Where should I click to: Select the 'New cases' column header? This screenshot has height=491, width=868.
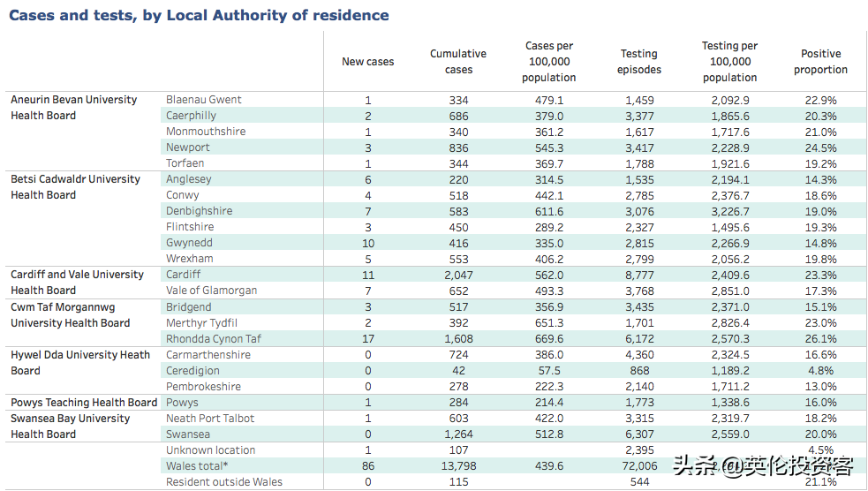[x=367, y=62]
